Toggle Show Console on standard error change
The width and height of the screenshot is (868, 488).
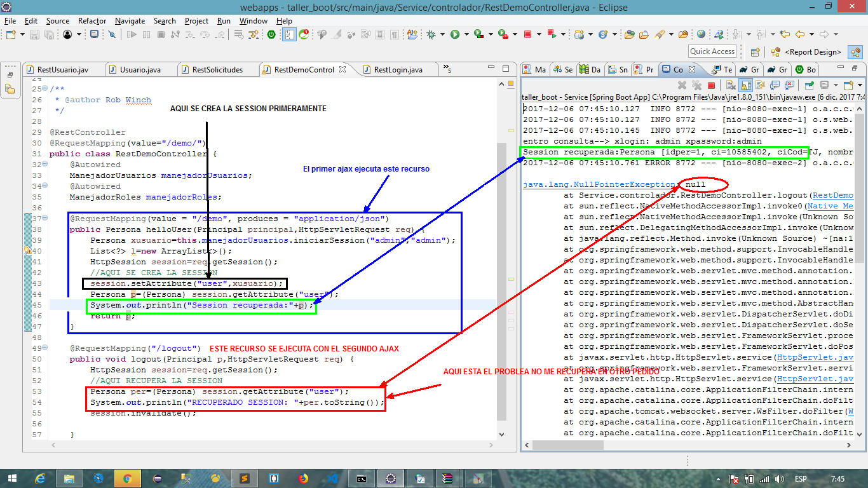pos(789,85)
